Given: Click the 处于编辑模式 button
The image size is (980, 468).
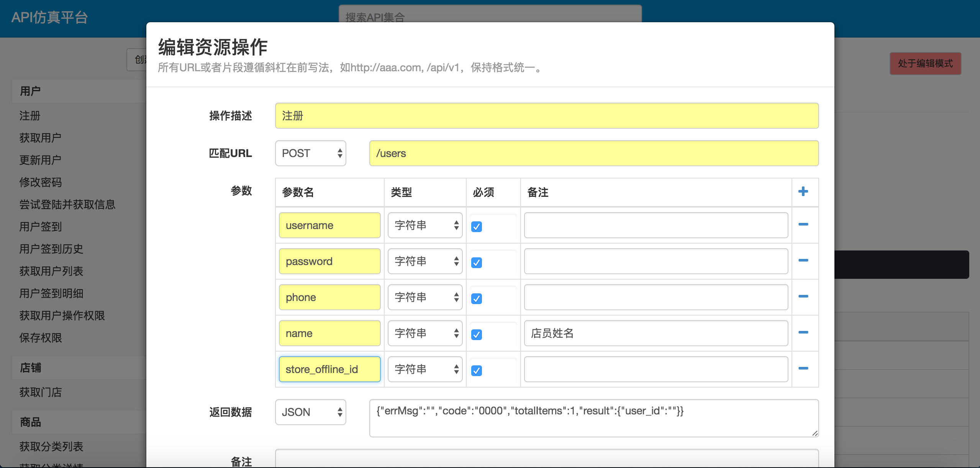Looking at the screenshot, I should coord(925,64).
